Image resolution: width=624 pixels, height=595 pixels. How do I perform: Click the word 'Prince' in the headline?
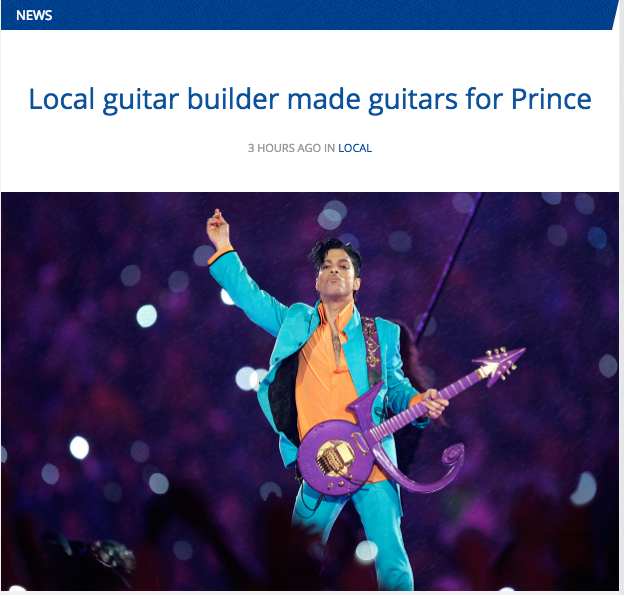tap(551, 99)
